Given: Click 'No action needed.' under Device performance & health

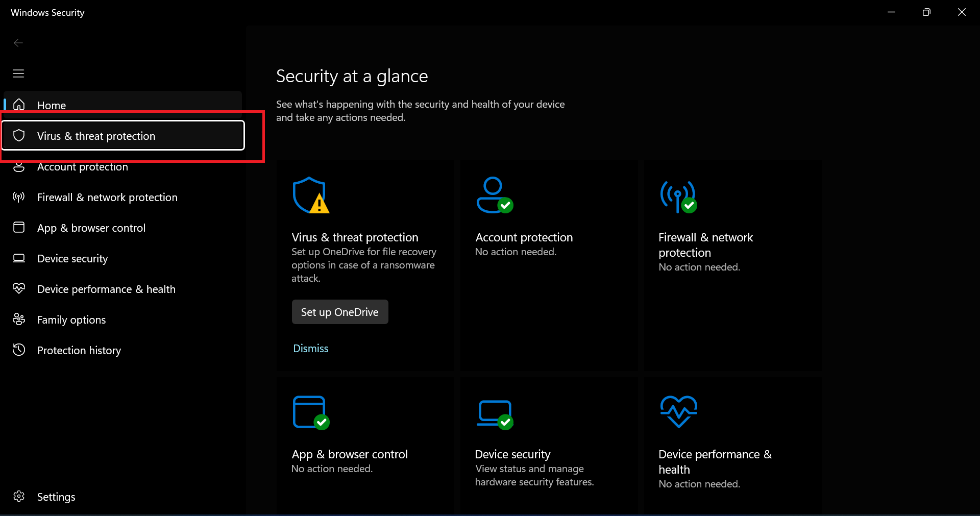Looking at the screenshot, I should tap(699, 484).
